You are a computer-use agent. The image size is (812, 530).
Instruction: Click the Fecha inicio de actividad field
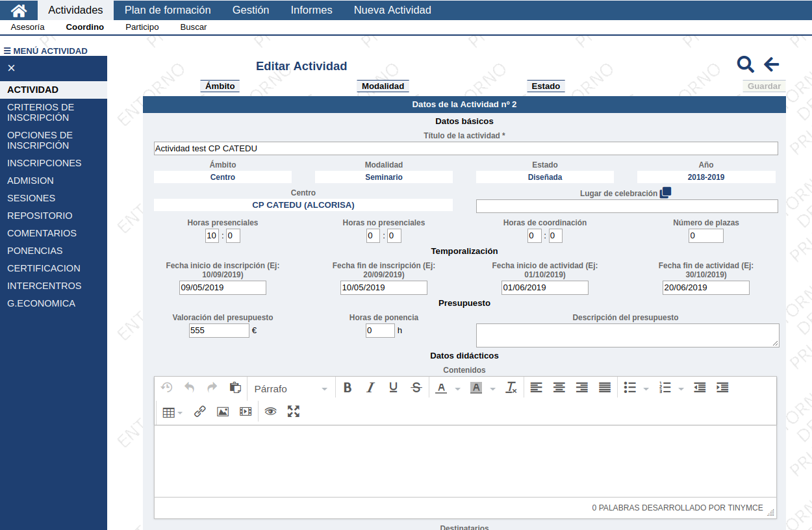coord(545,288)
